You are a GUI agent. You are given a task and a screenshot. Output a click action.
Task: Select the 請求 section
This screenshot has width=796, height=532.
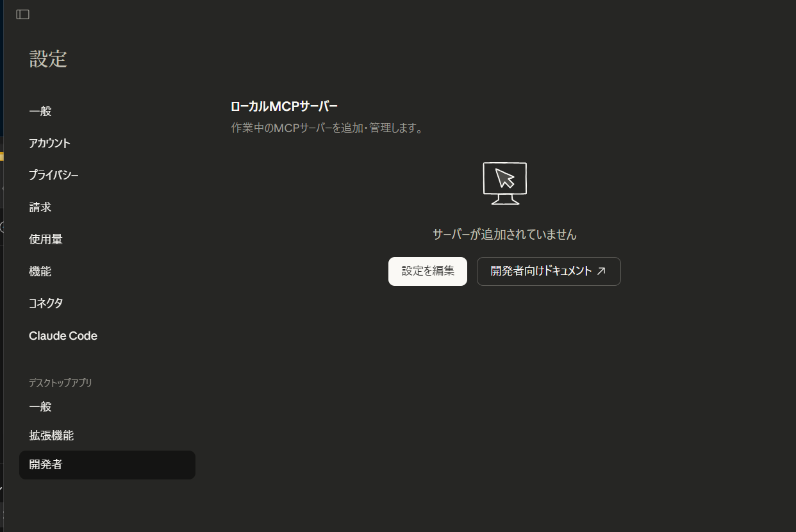click(40, 208)
